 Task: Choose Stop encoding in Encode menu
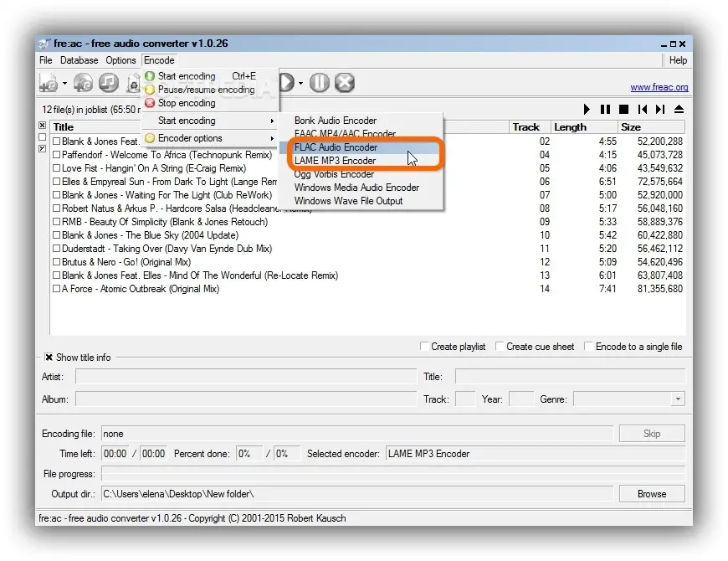pos(187,103)
